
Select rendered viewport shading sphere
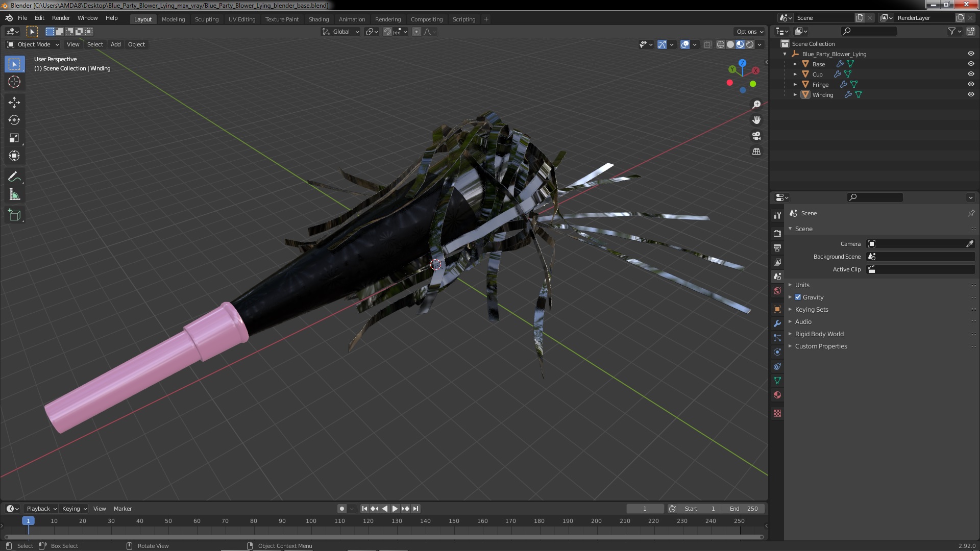tap(750, 44)
